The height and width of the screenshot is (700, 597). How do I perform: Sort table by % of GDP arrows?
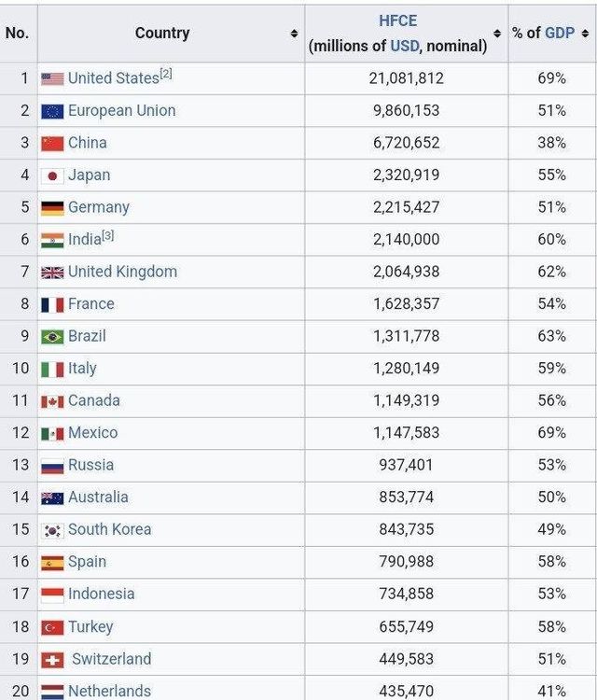click(585, 34)
